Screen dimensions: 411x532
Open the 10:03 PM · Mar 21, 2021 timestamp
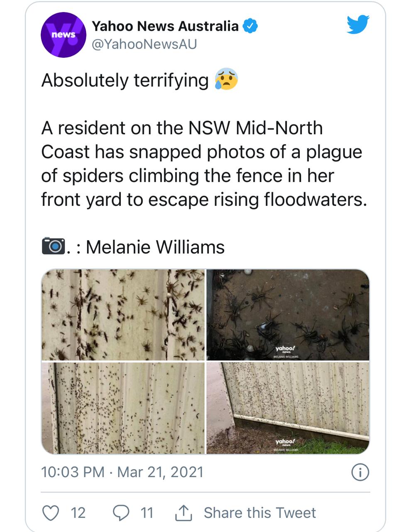tap(122, 472)
